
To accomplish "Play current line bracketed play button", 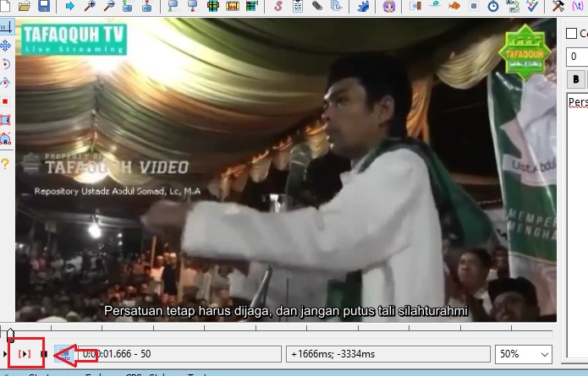I will (x=25, y=353).
